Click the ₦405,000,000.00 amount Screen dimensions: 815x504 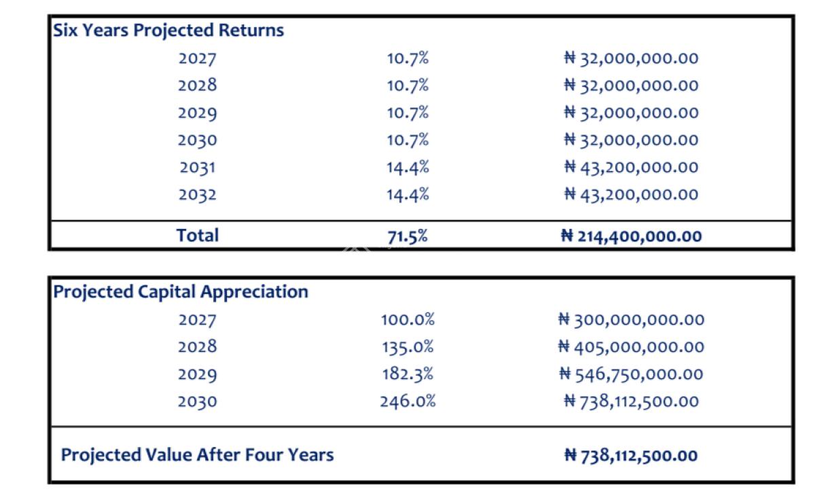pos(632,347)
